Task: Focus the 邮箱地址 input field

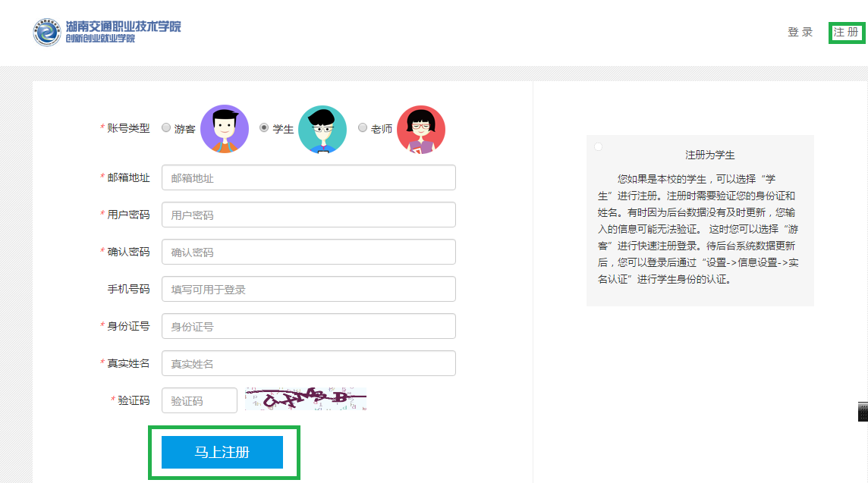Action: (x=308, y=177)
